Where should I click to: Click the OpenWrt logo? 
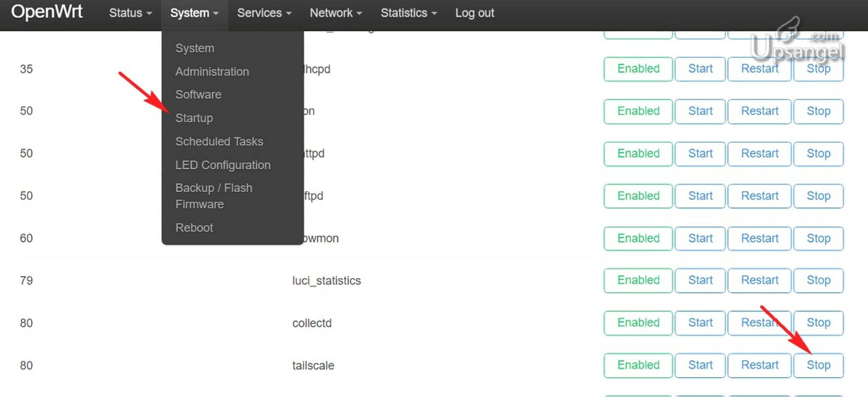47,13
